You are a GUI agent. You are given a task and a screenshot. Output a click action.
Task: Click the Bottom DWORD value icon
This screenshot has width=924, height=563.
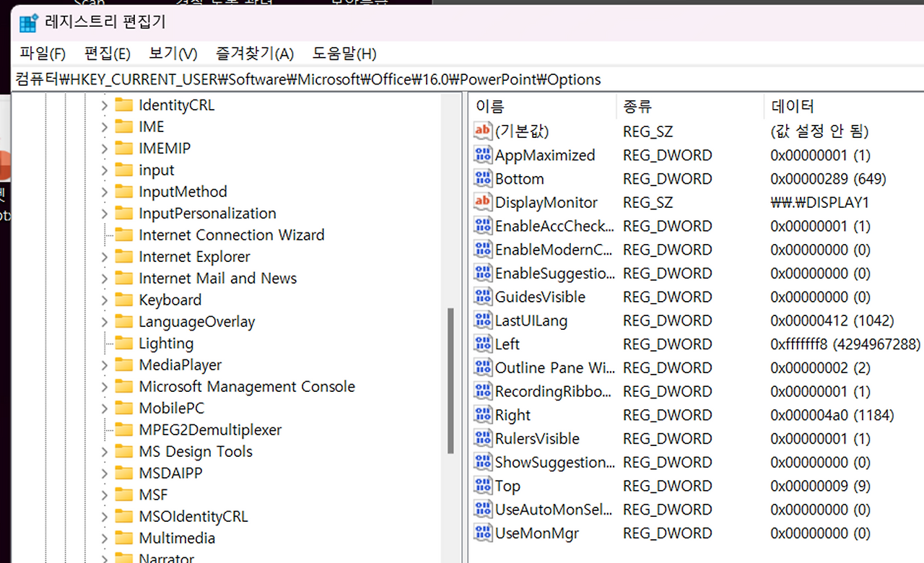482,178
